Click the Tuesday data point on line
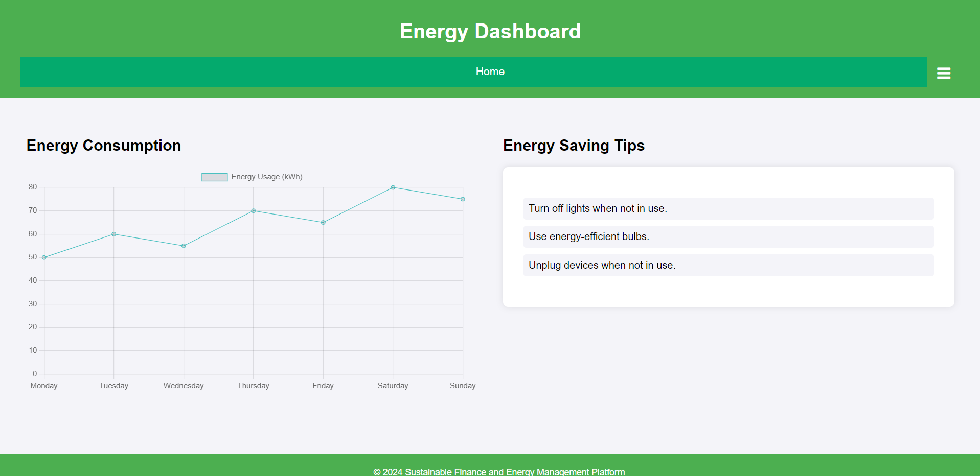 point(113,234)
